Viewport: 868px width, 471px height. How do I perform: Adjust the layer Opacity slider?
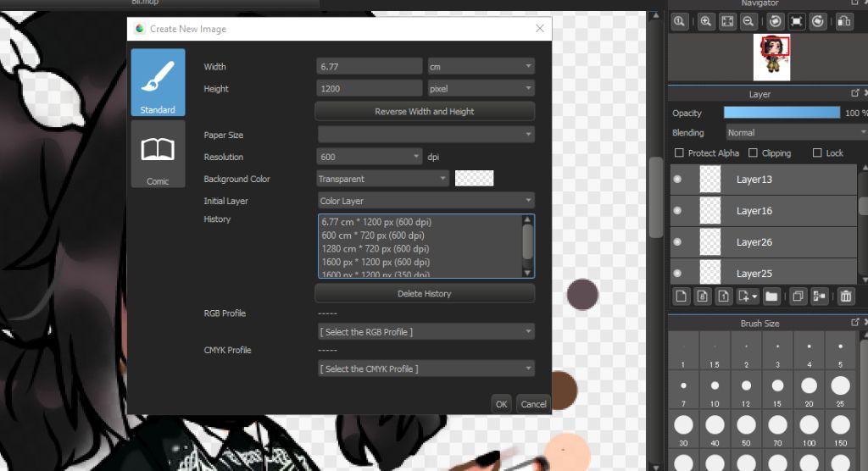point(782,113)
